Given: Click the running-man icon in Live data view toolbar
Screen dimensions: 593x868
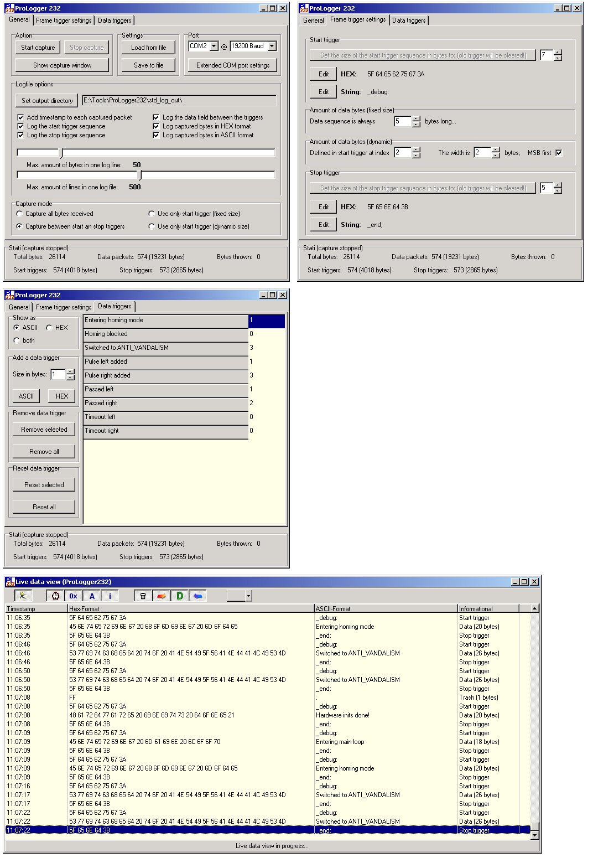Looking at the screenshot, I should tap(23, 596).
